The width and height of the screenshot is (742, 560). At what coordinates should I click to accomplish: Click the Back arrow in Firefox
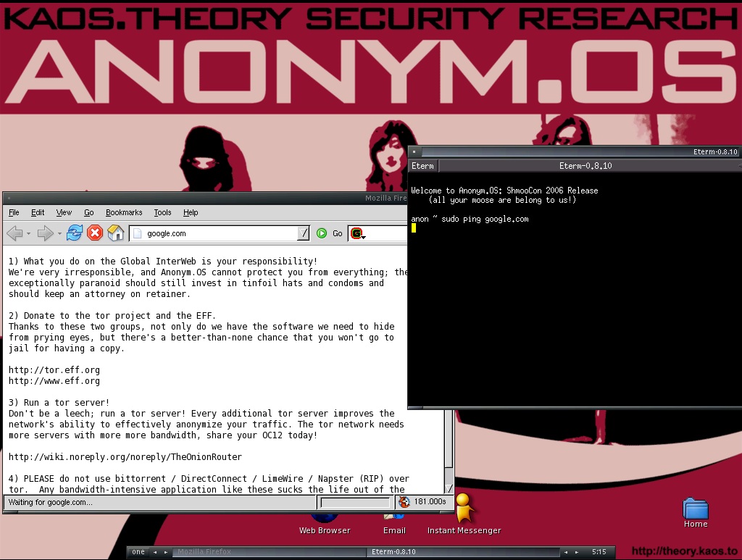coord(14,233)
